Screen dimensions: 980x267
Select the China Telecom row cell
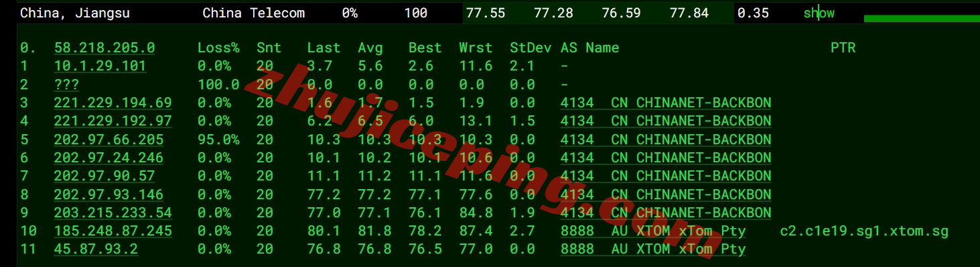[253, 13]
